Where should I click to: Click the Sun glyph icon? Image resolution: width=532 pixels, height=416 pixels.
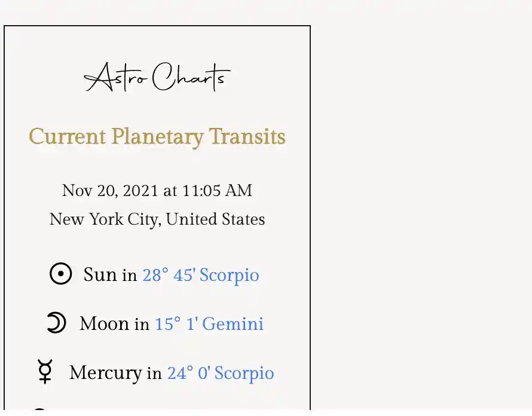pyautogui.click(x=61, y=274)
